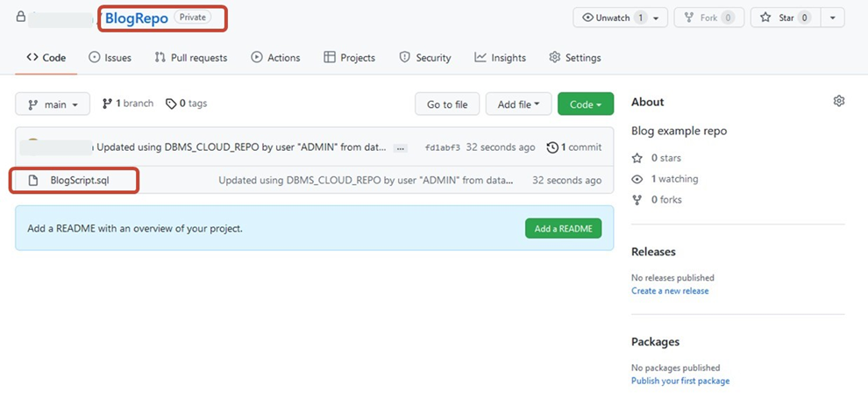The image size is (868, 414).
Task: Open commit hash fd1abf3
Action: pos(442,147)
